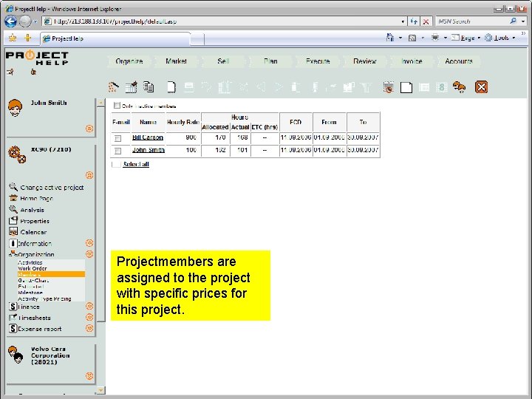Click in the MSN Search field
532x399 pixels.
(473, 21)
